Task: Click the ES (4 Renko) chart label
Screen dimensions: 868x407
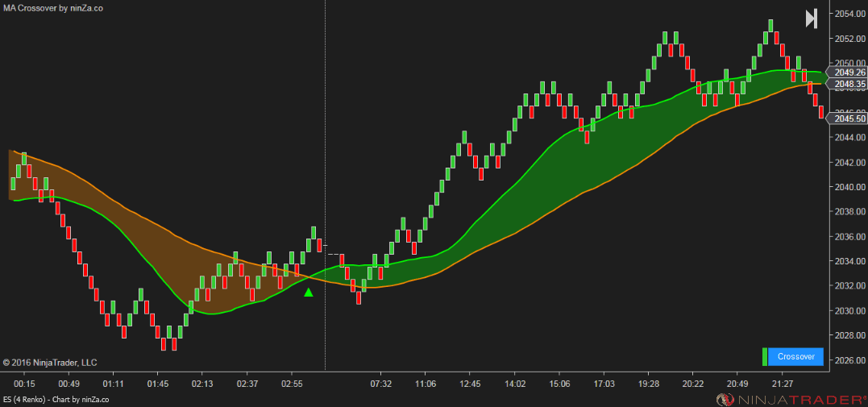Action: pos(56,399)
